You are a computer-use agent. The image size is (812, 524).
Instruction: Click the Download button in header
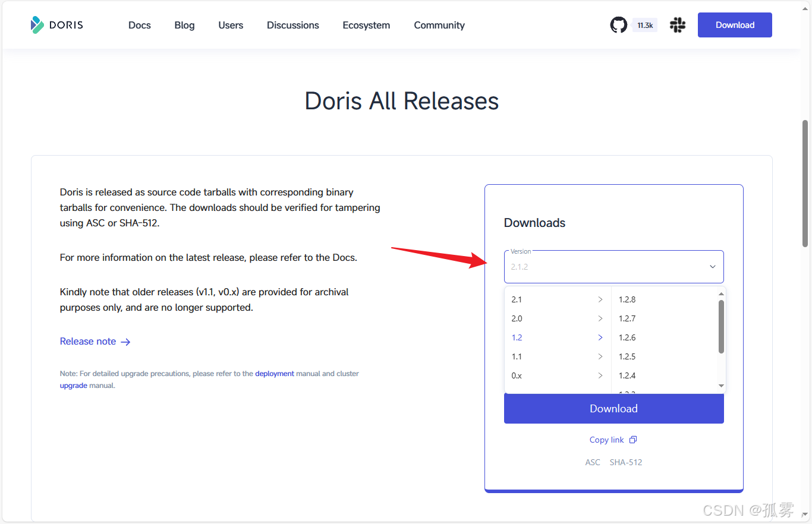pyautogui.click(x=735, y=25)
